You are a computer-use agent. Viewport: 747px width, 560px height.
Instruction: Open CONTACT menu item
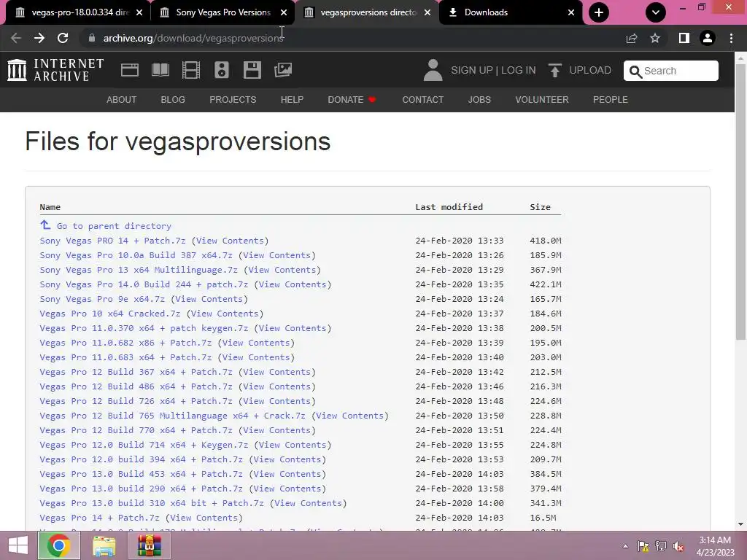(x=422, y=99)
